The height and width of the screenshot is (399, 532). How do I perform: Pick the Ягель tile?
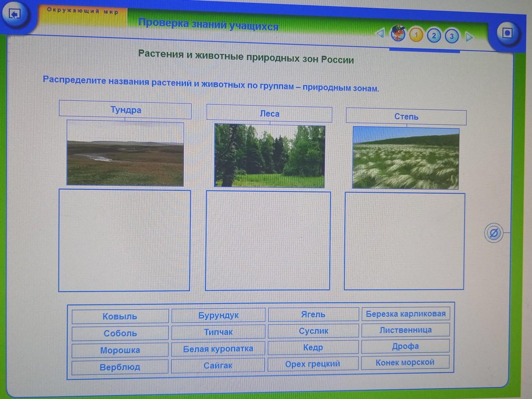tap(313, 314)
